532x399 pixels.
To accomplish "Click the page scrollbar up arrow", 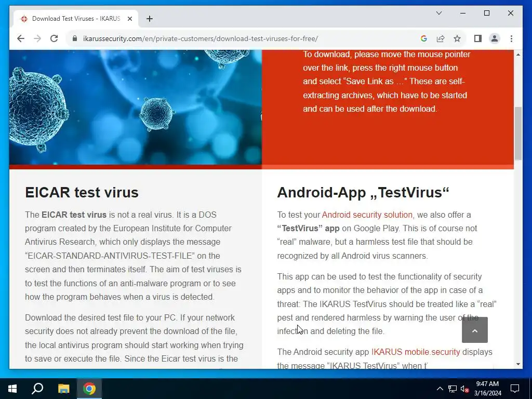I will tap(518, 55).
